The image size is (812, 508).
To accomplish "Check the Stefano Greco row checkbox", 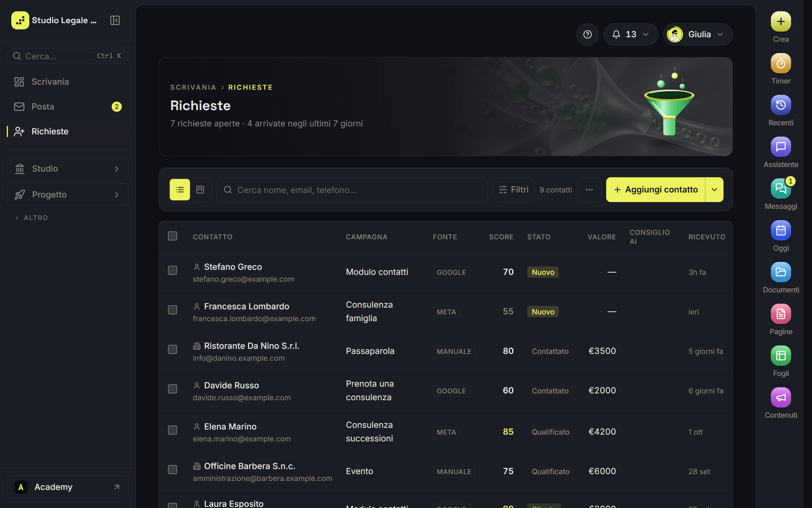I will 173,271.
